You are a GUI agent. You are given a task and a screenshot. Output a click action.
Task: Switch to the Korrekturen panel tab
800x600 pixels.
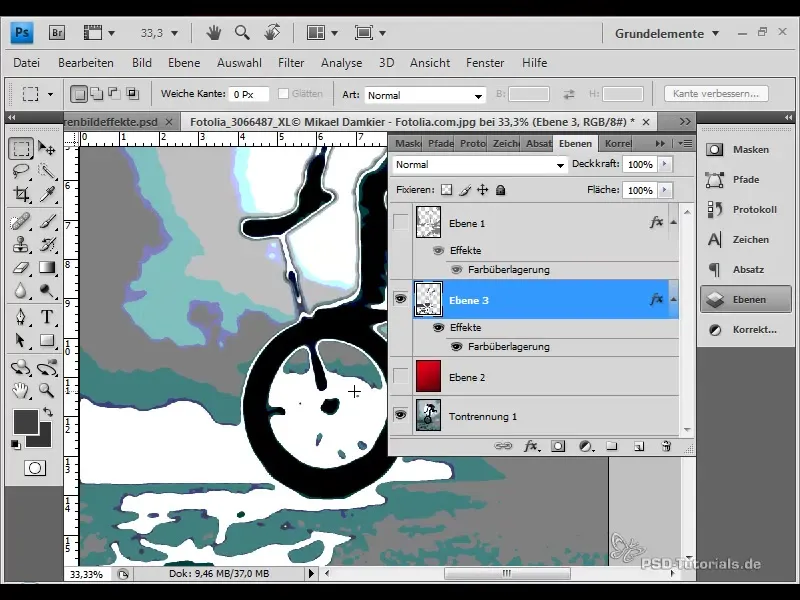618,144
